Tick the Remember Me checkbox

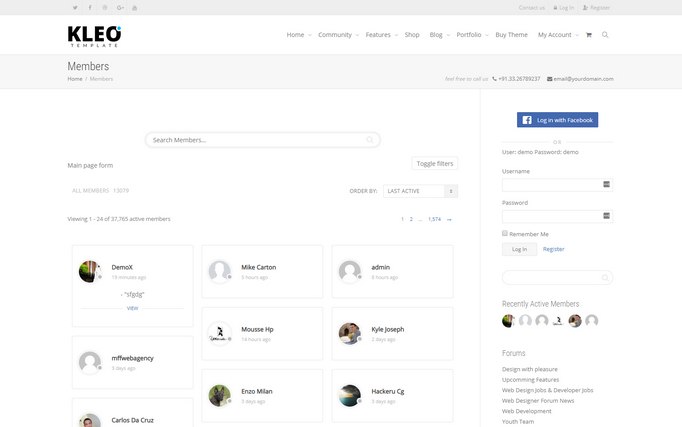coord(505,234)
